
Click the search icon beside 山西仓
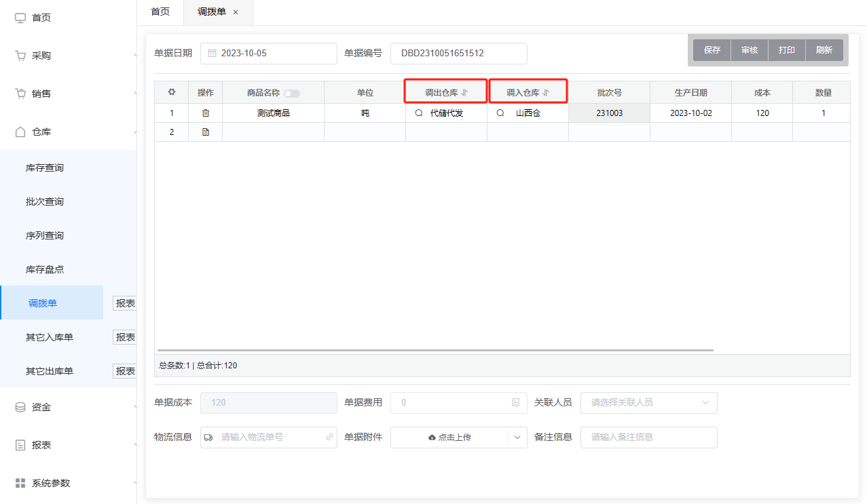pos(500,113)
